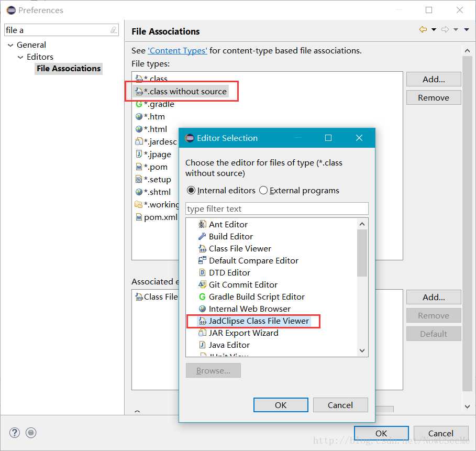This screenshot has width=476, height=451.
Task: Click the 'type filter text' field
Action: click(277, 208)
